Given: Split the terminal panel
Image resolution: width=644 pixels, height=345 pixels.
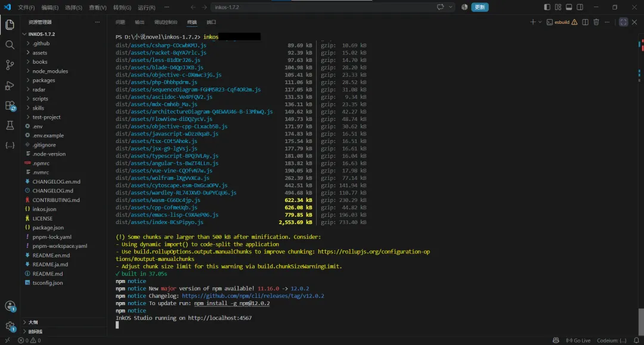Looking at the screenshot, I should tap(586, 22).
